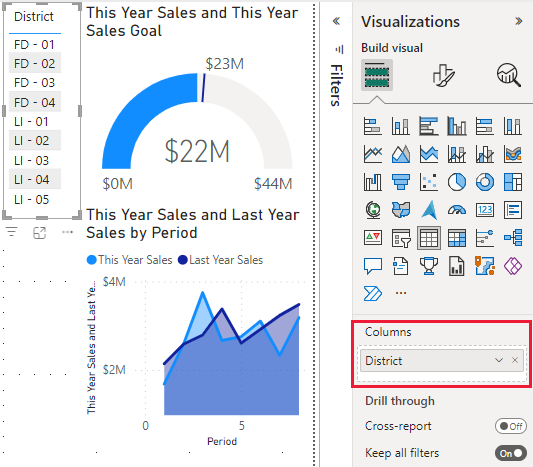Select Line and clustered column chart visual
Viewport: 533px width, 467px height.
(x=485, y=154)
